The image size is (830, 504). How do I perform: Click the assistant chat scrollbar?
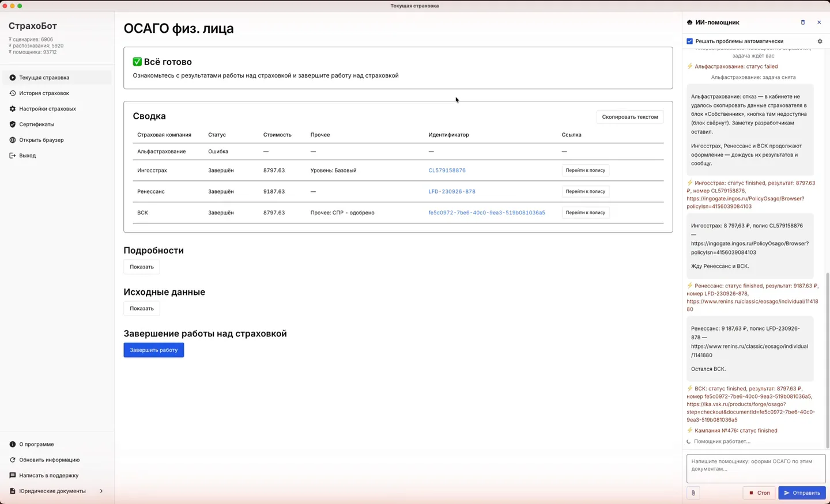(827, 360)
